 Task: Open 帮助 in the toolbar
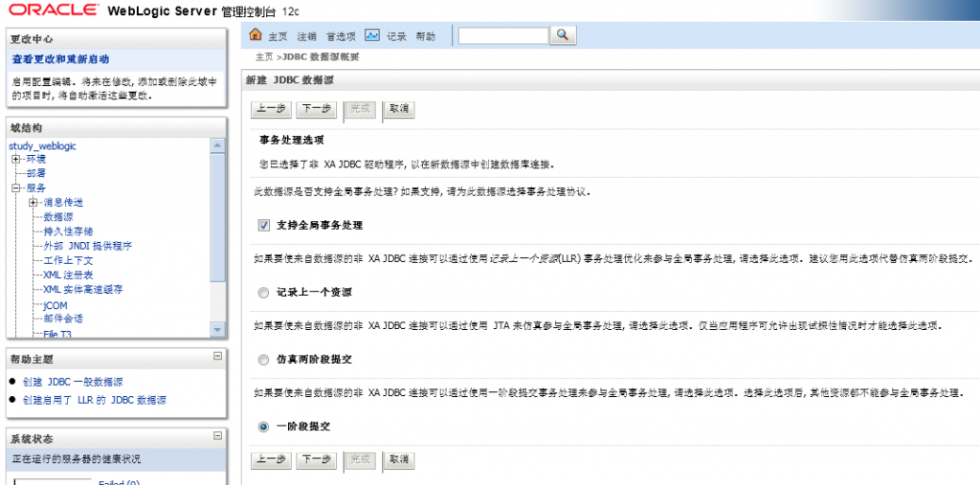(426, 36)
